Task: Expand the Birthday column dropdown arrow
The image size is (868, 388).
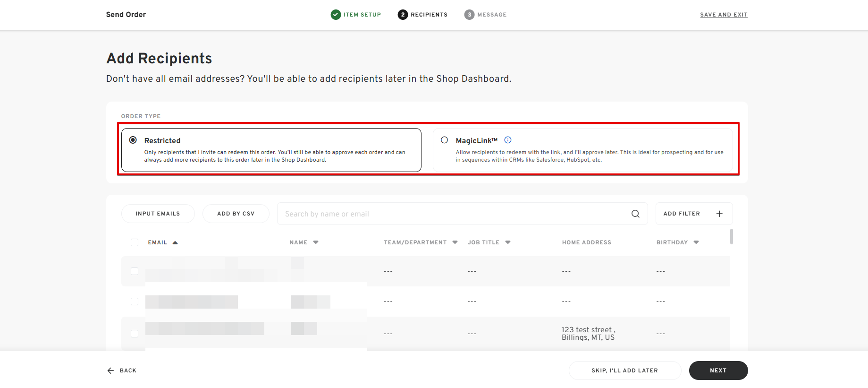Action: tap(696, 242)
